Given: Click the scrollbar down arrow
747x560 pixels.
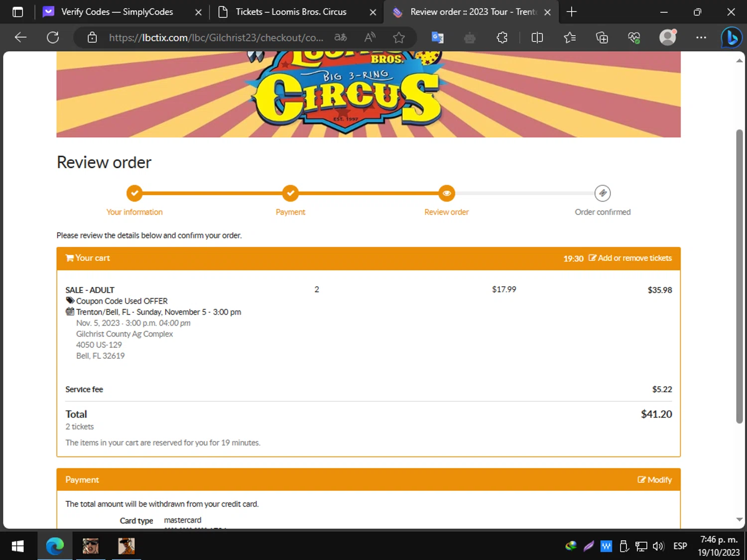Looking at the screenshot, I should click(740, 519).
